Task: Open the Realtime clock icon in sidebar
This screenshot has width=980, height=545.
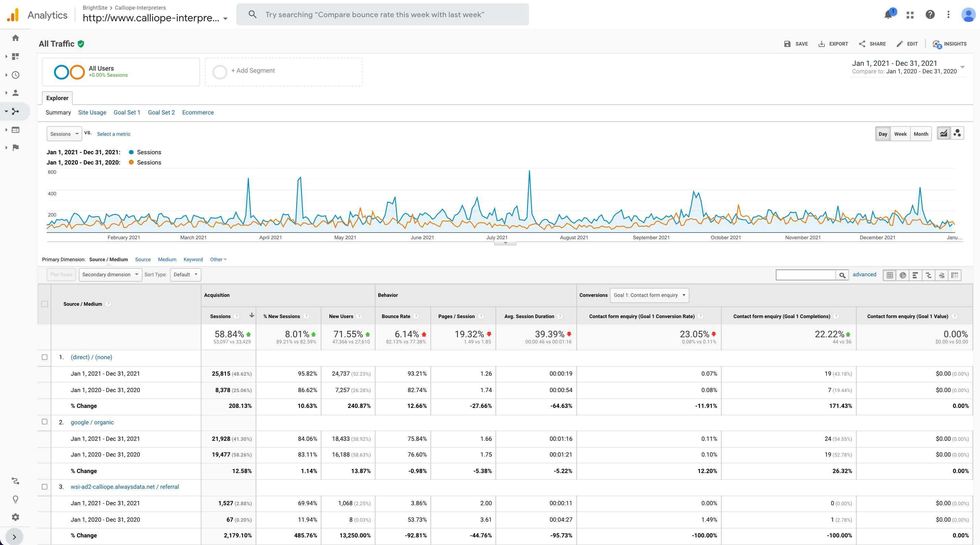Action: [16, 75]
